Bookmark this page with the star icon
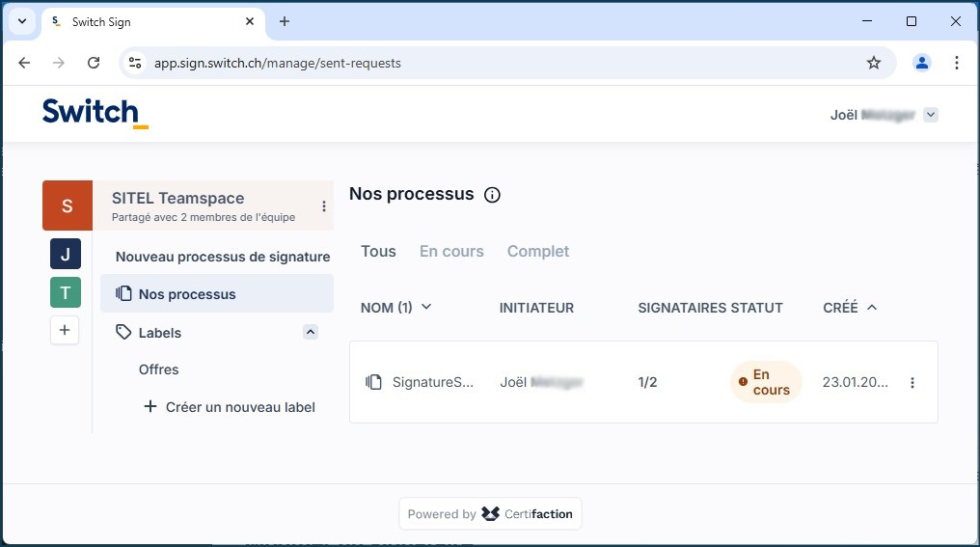Image resolution: width=980 pixels, height=547 pixels. [874, 63]
